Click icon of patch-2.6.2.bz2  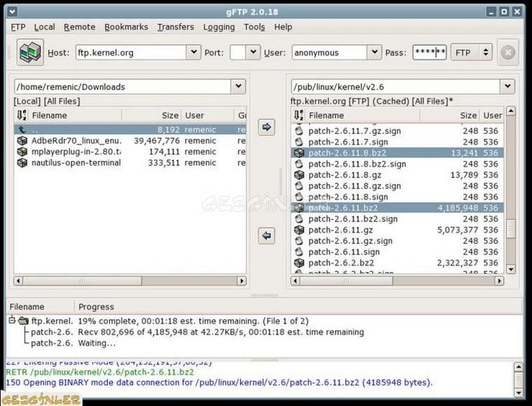point(299,263)
